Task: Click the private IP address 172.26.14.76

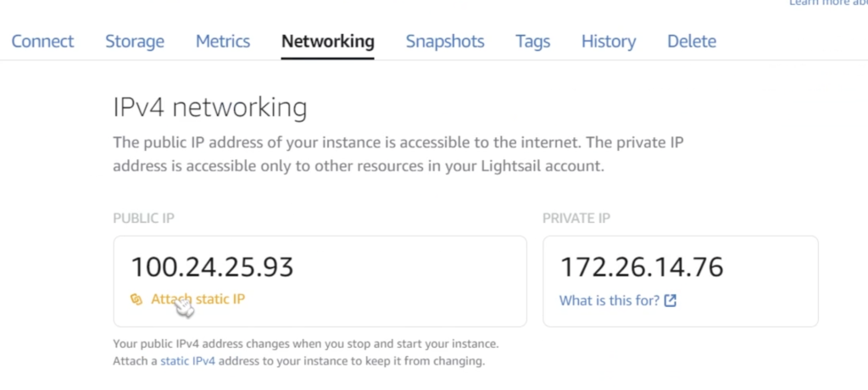Action: point(642,267)
